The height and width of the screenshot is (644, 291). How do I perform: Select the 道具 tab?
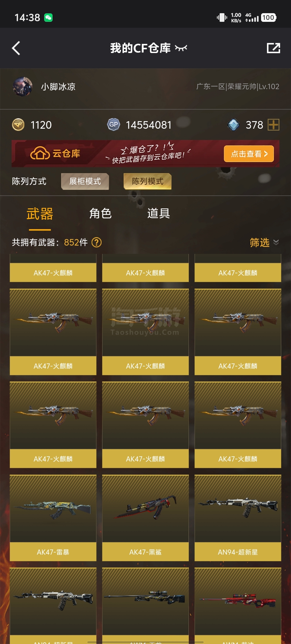point(158,213)
